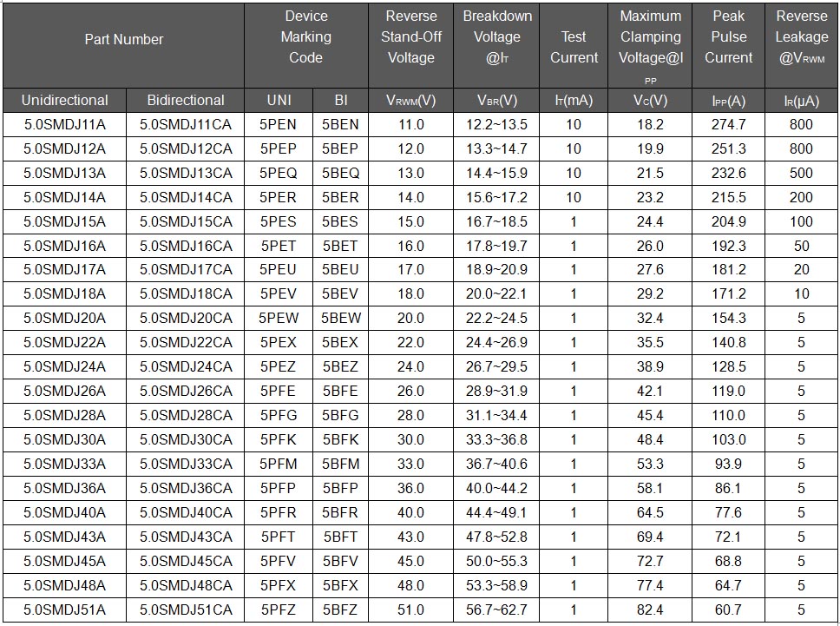The width and height of the screenshot is (840, 626).
Task: Click the Reverse Leakage column header
Action: (801, 37)
